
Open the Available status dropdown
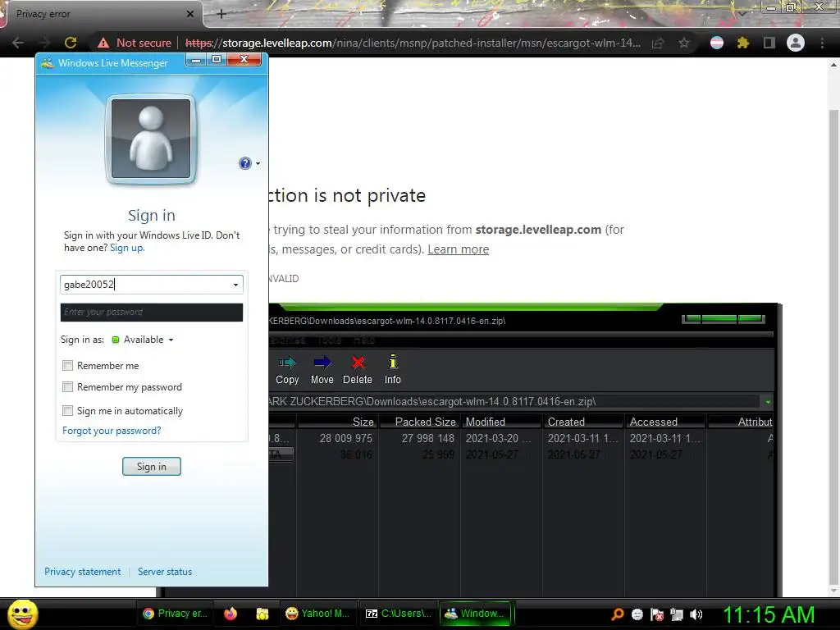(x=143, y=340)
